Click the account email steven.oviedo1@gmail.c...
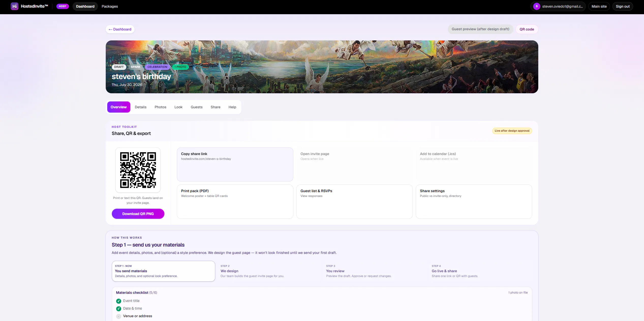 coord(562,6)
